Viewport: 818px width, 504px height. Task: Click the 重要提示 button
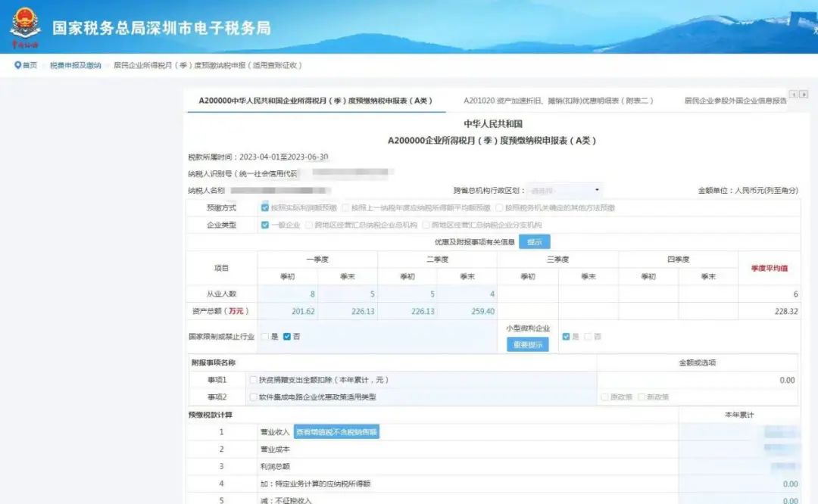click(x=527, y=344)
